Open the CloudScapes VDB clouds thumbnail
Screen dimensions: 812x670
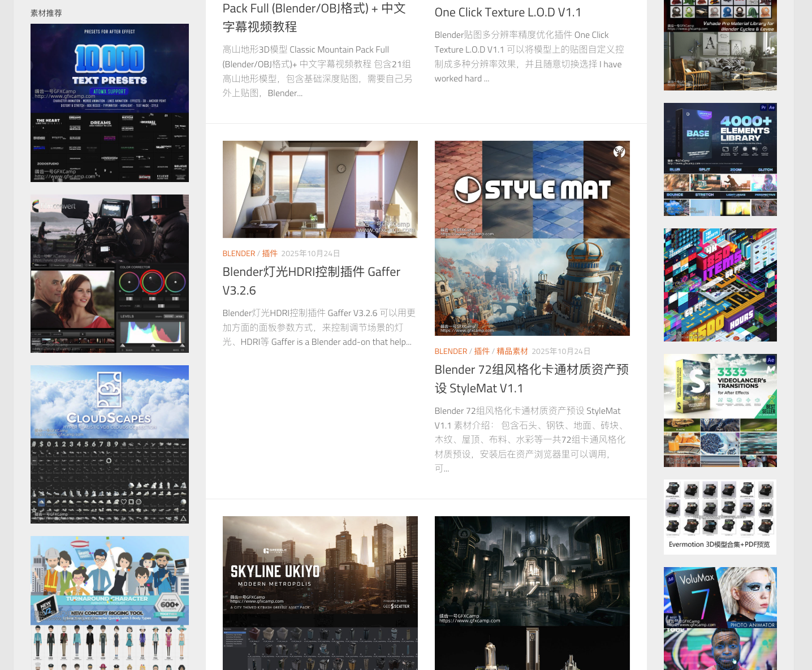[x=110, y=444]
